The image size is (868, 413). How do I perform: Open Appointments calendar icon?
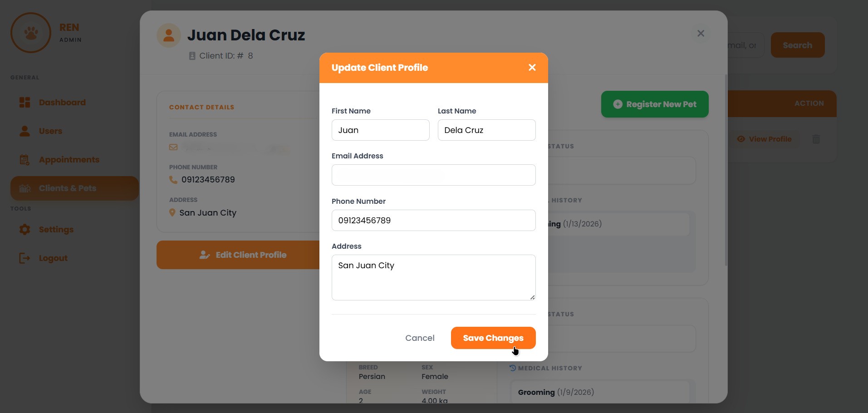(x=25, y=160)
